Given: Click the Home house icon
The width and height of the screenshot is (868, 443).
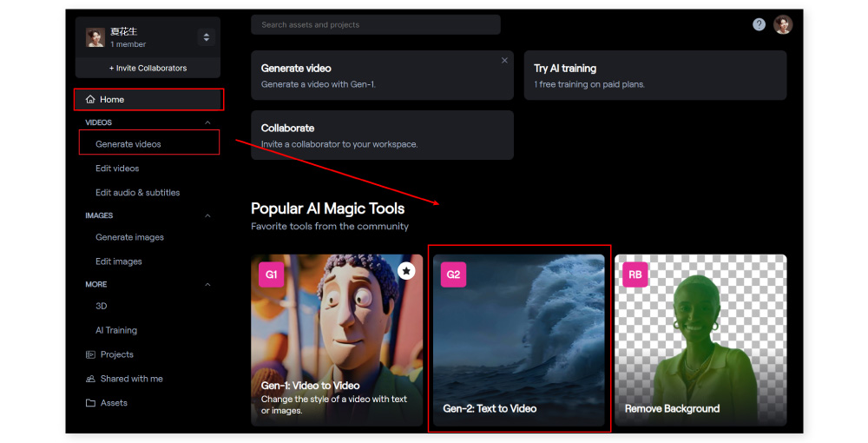Looking at the screenshot, I should pyautogui.click(x=90, y=99).
